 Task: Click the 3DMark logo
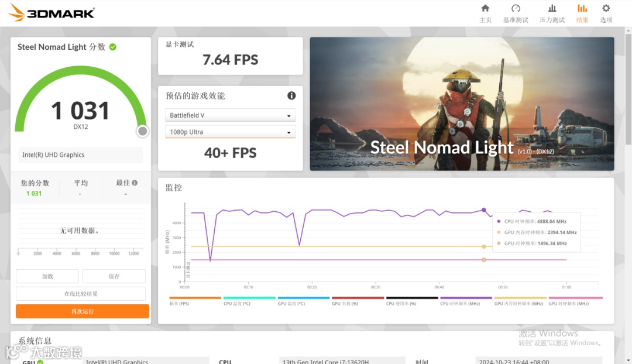tap(51, 13)
